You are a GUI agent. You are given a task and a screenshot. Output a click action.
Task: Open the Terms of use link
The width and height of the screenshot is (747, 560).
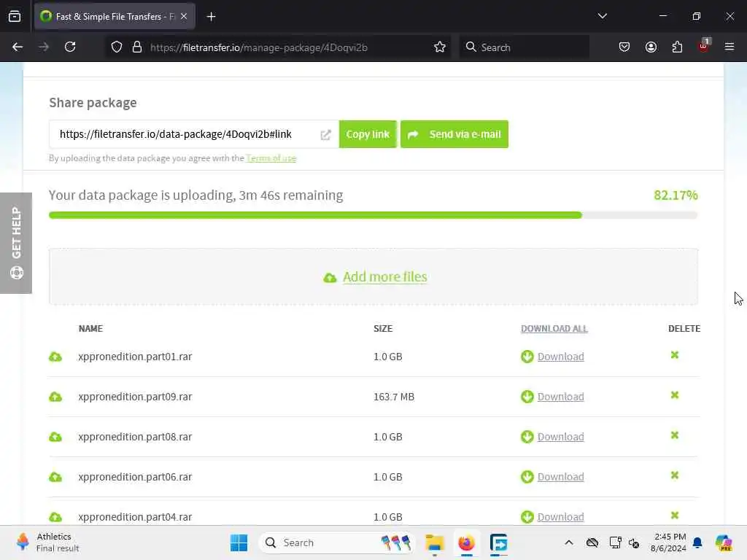coord(271,158)
